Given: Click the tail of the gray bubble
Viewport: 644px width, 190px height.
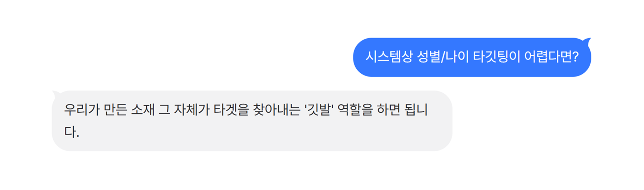Looking at the screenshot, I should tap(56, 94).
